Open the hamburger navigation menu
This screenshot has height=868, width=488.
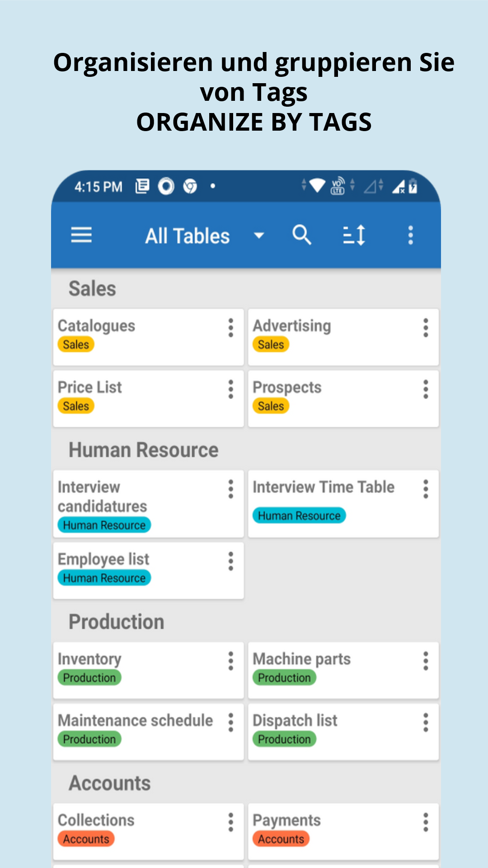point(81,235)
